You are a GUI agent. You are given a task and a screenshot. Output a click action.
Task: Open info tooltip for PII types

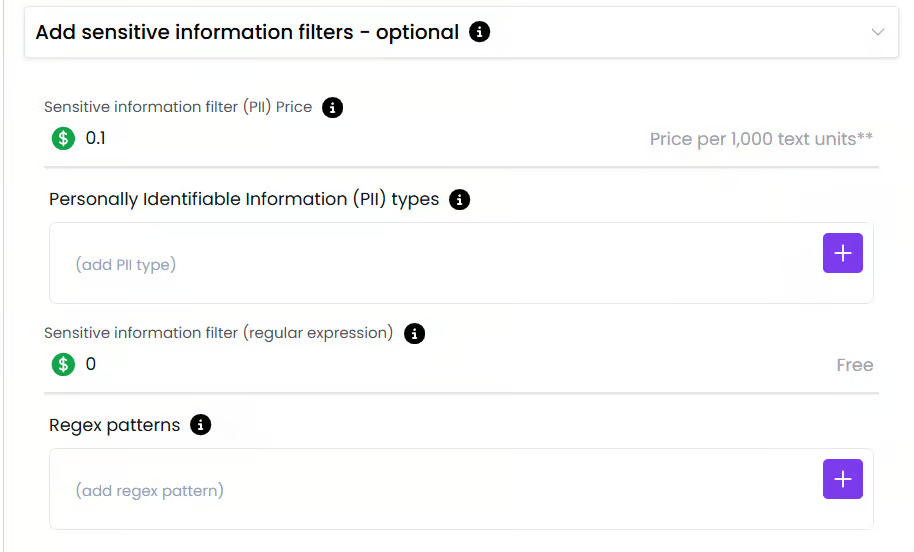pos(459,199)
